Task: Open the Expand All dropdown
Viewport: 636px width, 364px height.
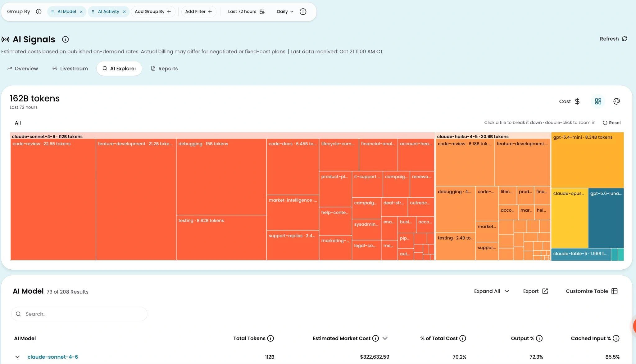Action: pos(491,291)
